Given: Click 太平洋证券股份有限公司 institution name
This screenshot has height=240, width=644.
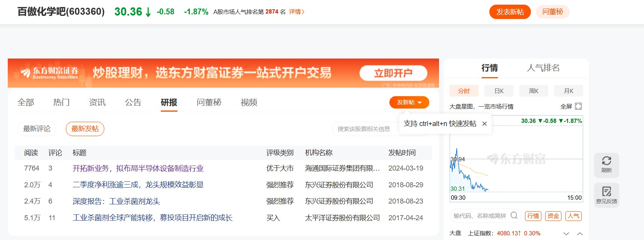Looking at the screenshot, I should (343, 218).
